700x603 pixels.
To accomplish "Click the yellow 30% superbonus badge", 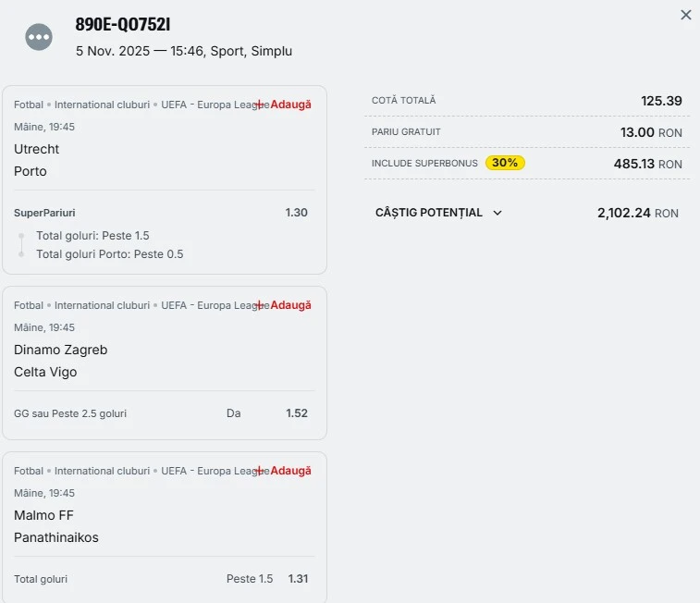I will 505,163.
